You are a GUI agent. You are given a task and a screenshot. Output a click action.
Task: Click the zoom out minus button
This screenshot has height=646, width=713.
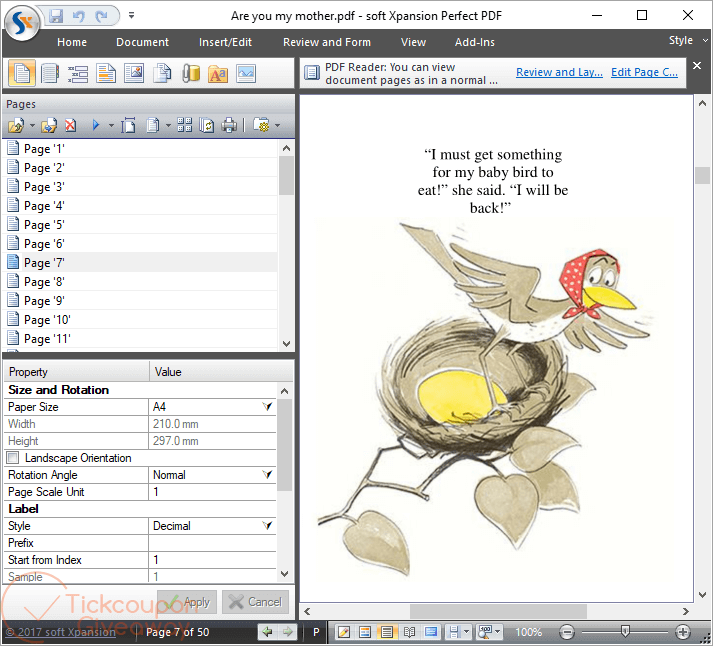coord(567,632)
